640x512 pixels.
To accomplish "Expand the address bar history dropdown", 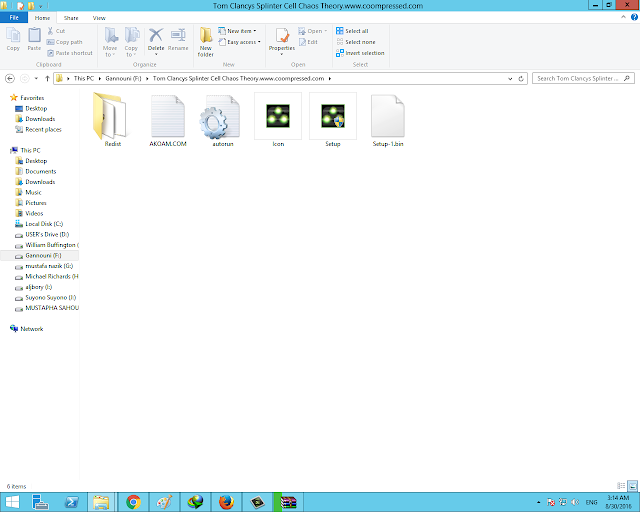I will tap(510, 78).
